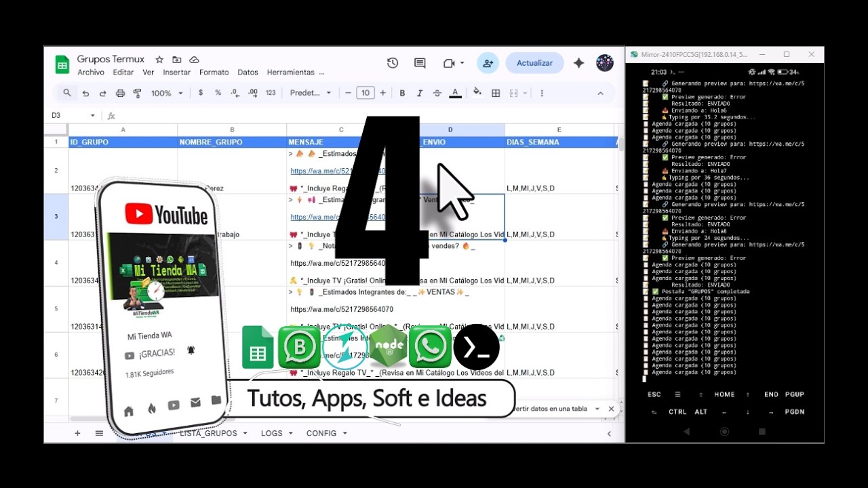Open the video call options arrow
The image size is (868, 488).
[x=462, y=63]
